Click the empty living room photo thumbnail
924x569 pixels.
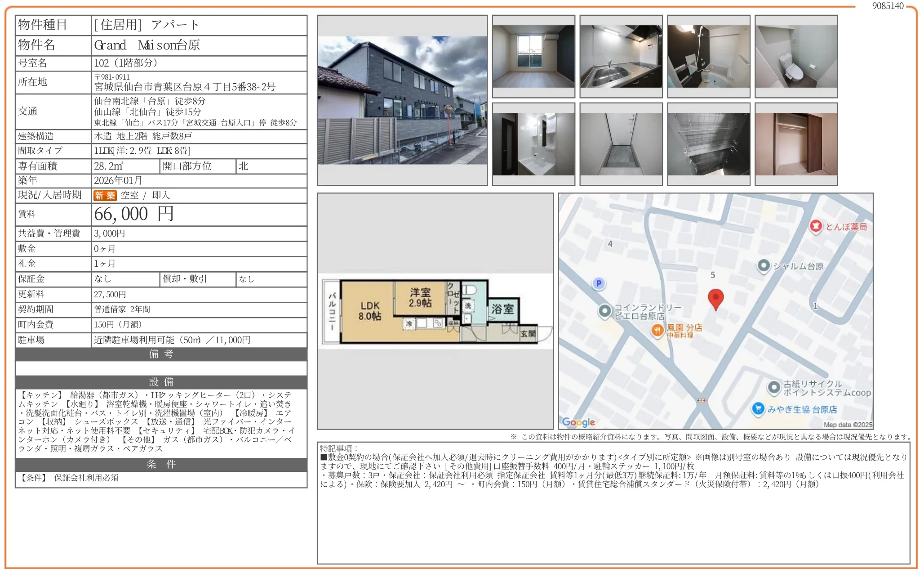click(533, 55)
